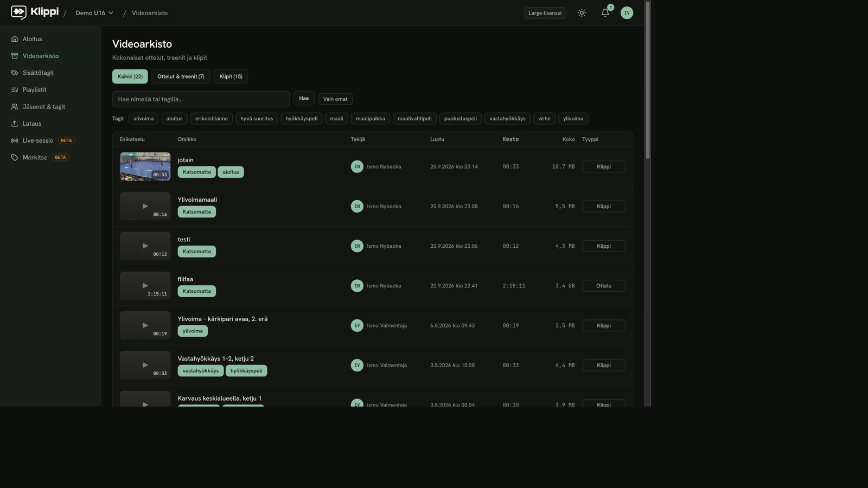This screenshot has height=488, width=868.
Task: Click the Katsomatta badge on testi row
Action: pos(197,252)
